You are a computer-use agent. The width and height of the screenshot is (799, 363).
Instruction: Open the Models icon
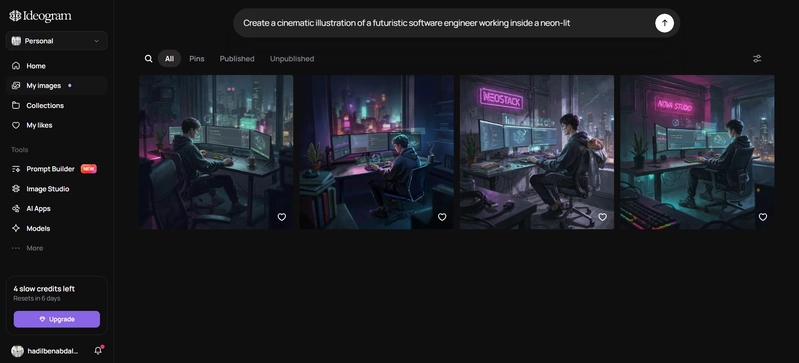pyautogui.click(x=16, y=228)
